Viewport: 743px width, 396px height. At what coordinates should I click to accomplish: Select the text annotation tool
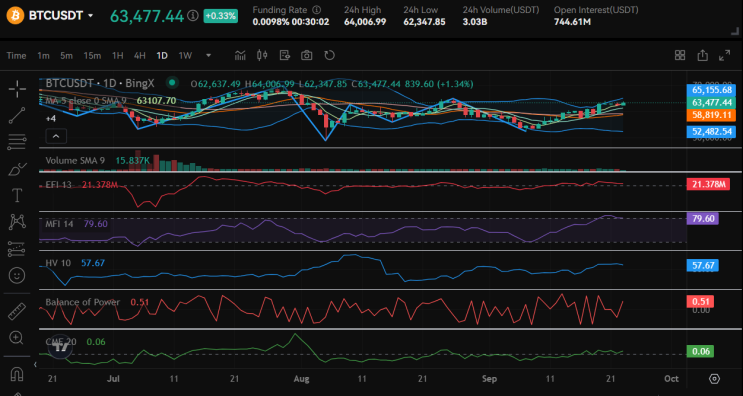[17, 195]
